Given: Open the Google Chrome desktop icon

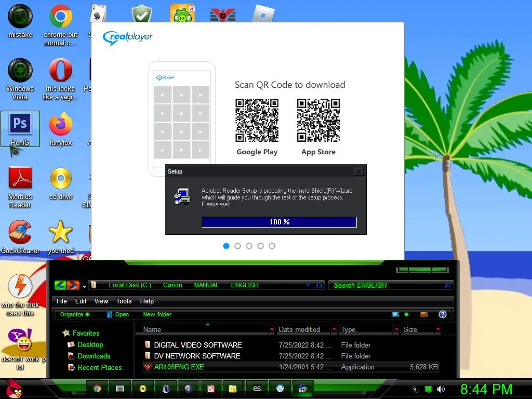Looking at the screenshot, I should point(60,16).
